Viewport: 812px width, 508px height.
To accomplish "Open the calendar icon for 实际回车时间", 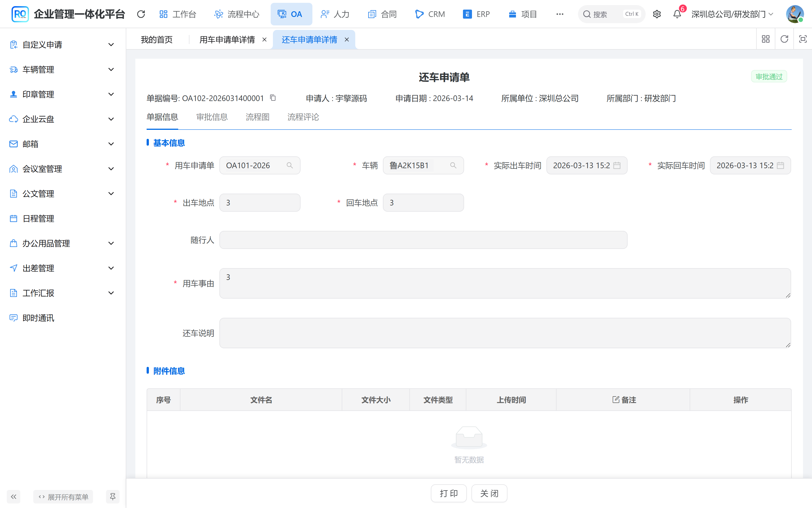I will coord(780,165).
